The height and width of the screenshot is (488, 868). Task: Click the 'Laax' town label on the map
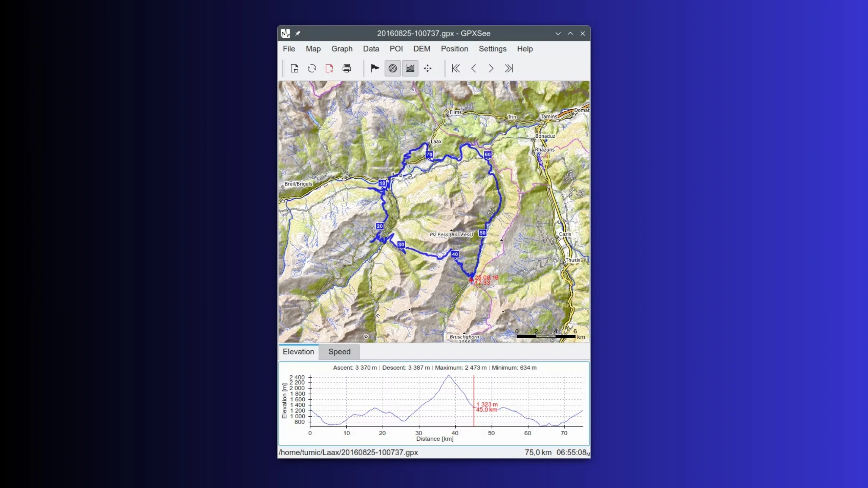436,142
